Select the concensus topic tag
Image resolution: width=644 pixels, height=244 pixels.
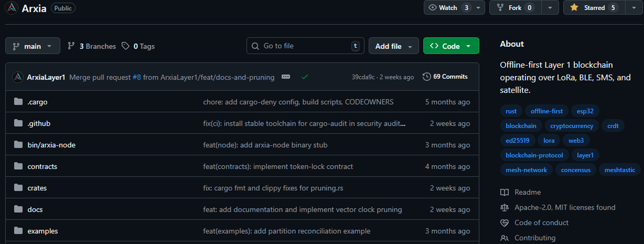(x=576, y=170)
